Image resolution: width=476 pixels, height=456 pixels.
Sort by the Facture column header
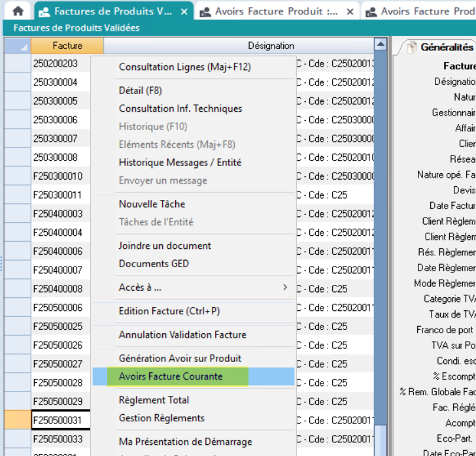[x=67, y=46]
